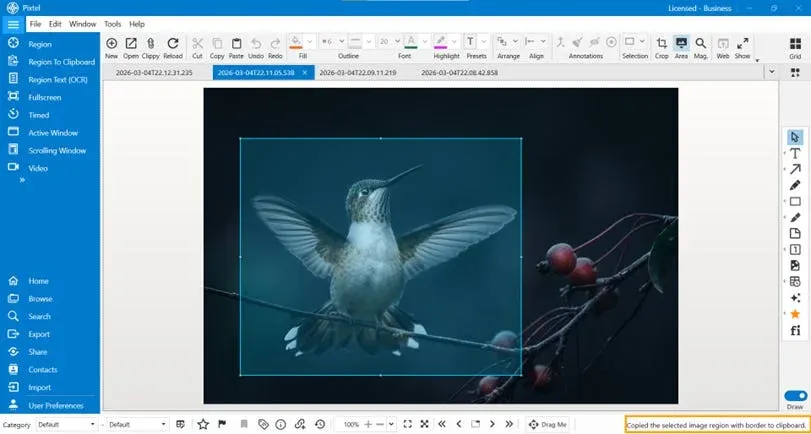811x434 pixels.
Task: Open the Mag. magnifier tool
Action: click(700, 43)
